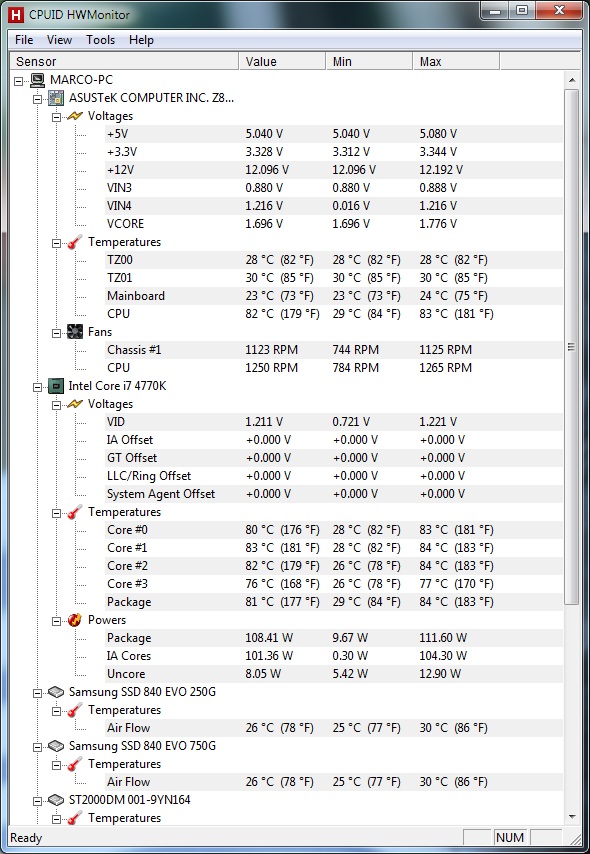
Task: Click the scrollbar down arrow
Action: pos(571,816)
